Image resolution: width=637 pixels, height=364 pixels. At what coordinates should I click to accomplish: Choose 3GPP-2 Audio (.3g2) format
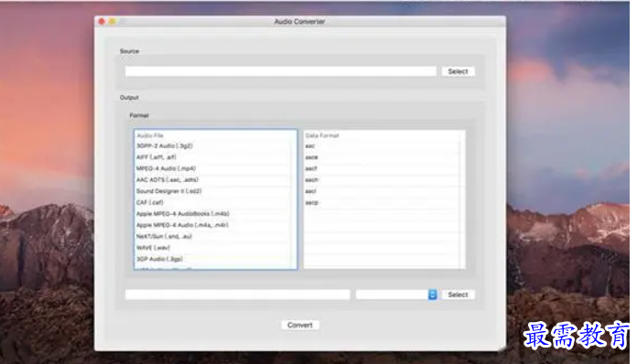(x=213, y=145)
